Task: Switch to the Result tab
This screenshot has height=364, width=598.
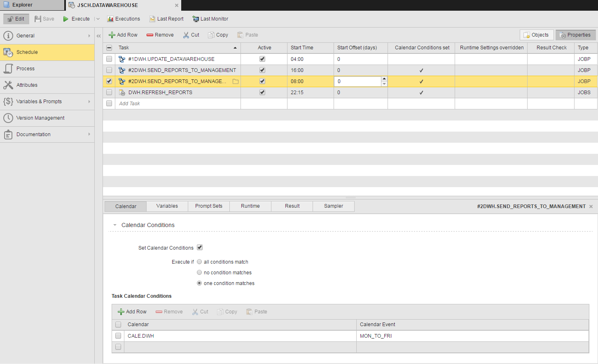Action: click(292, 206)
